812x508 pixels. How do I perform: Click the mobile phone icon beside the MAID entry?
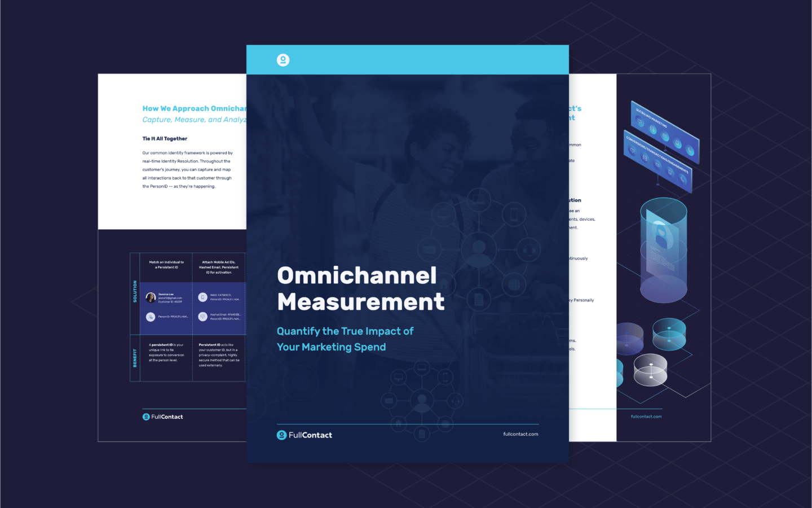(203, 297)
